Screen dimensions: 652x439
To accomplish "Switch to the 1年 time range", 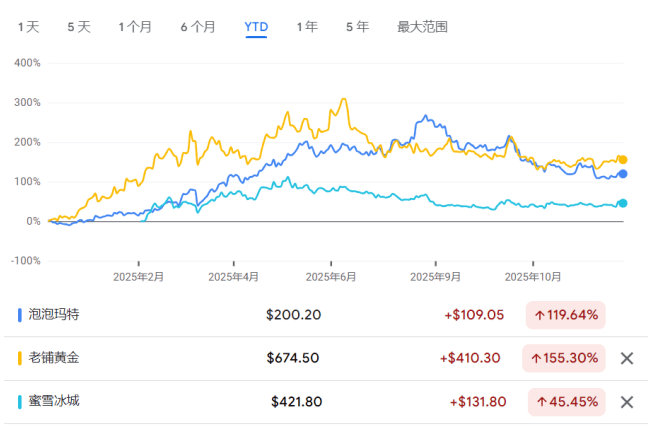I will tap(307, 27).
